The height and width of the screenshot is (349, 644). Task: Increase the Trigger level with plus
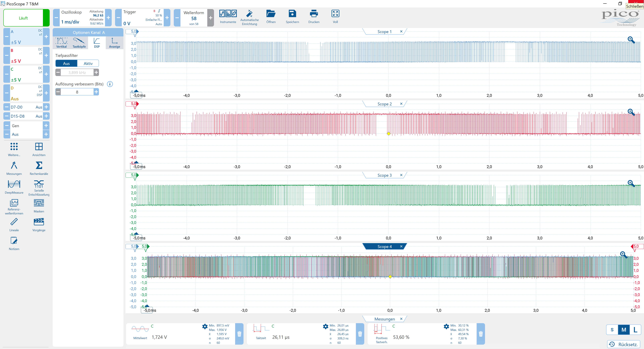[x=167, y=18]
